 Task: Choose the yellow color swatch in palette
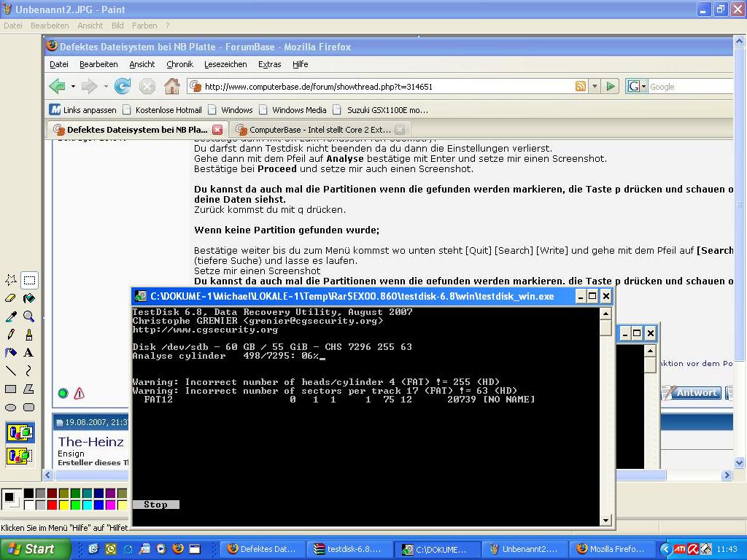(x=64, y=505)
